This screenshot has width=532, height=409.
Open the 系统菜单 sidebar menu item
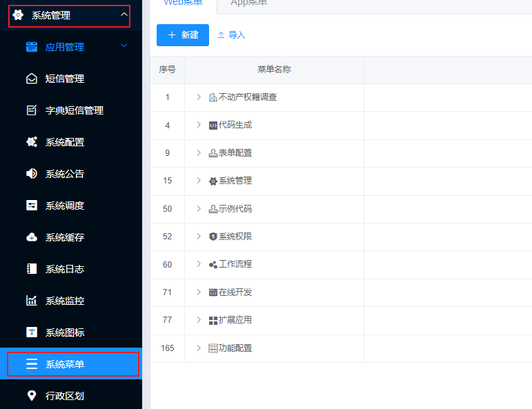(72, 364)
